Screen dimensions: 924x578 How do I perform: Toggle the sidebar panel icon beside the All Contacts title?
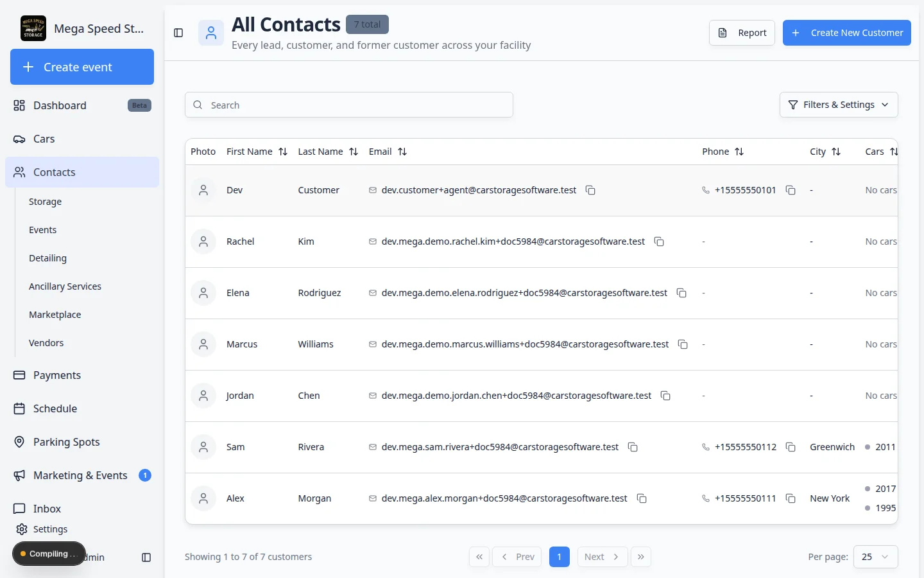(x=178, y=33)
